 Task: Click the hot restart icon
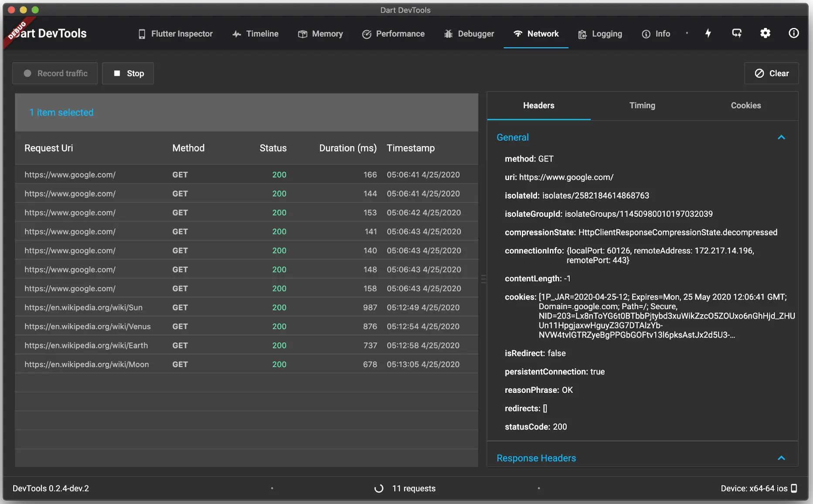coord(737,34)
